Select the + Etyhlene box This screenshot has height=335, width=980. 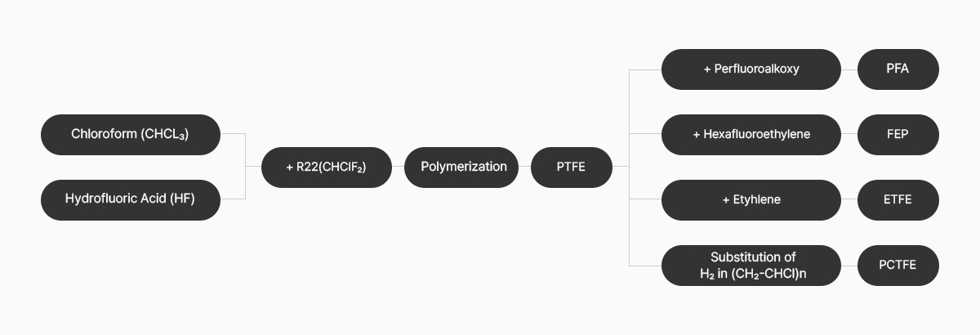[751, 200]
